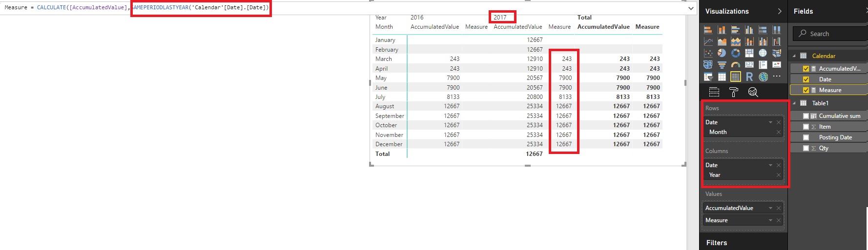Select the donut chart visual

click(736, 53)
